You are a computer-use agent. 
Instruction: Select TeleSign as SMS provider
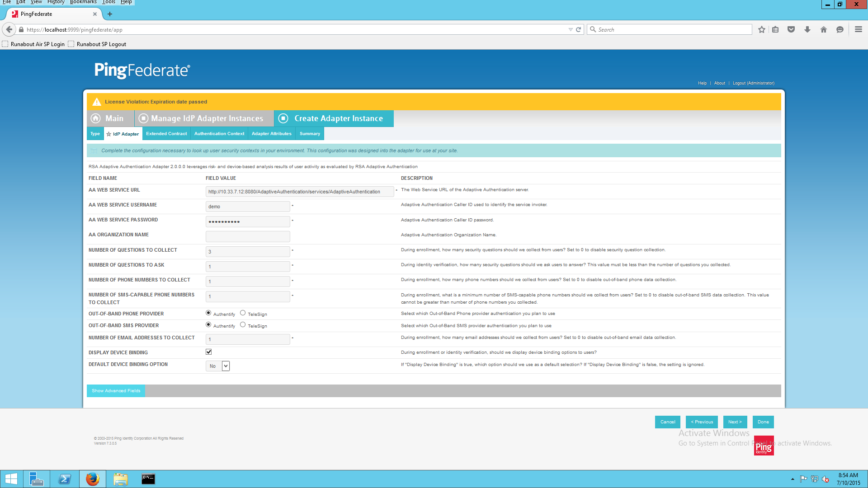click(243, 325)
